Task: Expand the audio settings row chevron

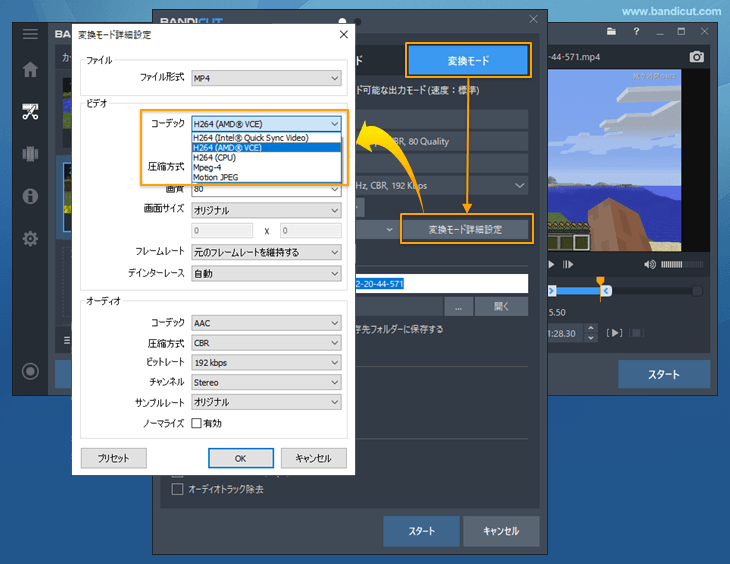Action: (520, 185)
